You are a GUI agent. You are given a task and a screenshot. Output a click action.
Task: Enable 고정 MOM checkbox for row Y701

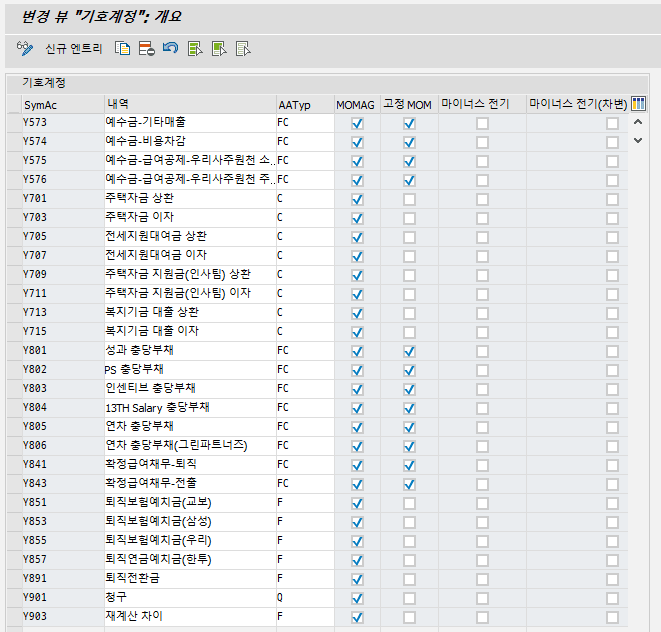409,199
